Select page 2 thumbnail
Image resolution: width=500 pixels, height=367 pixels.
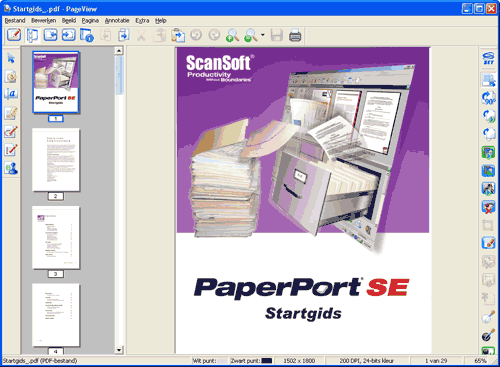tap(56, 160)
